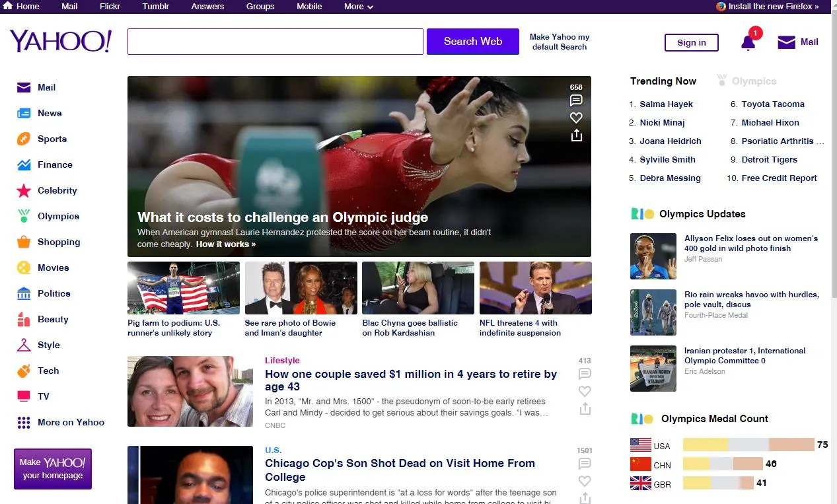Go to Sports section icon
837x504 pixels.
coord(24,139)
